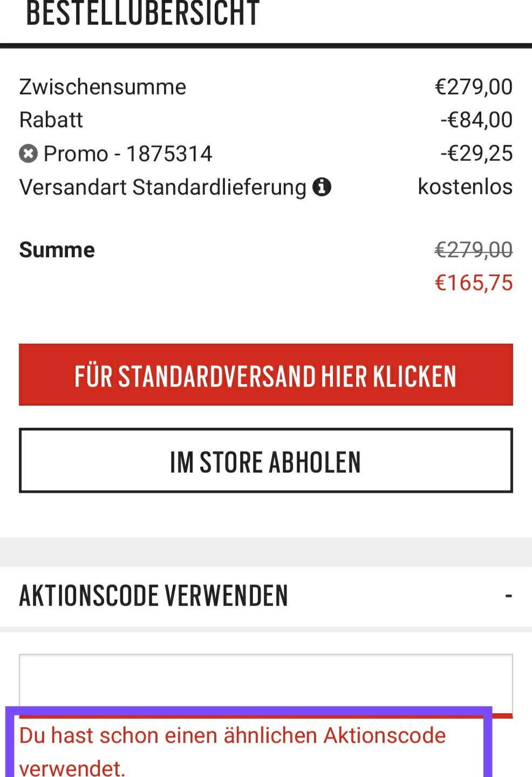
Task: Click the Bestellübersicht heading
Action: click(x=143, y=14)
